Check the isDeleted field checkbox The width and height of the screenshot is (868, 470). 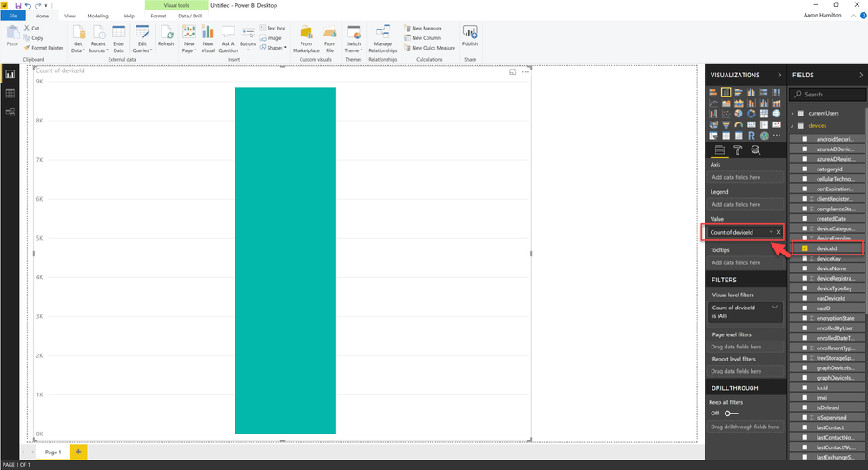[805, 407]
